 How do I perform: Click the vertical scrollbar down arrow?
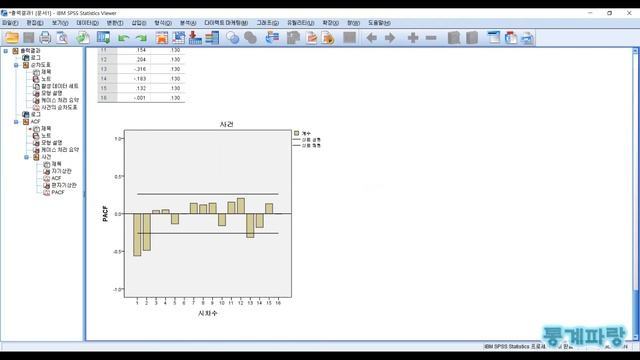pos(635,337)
